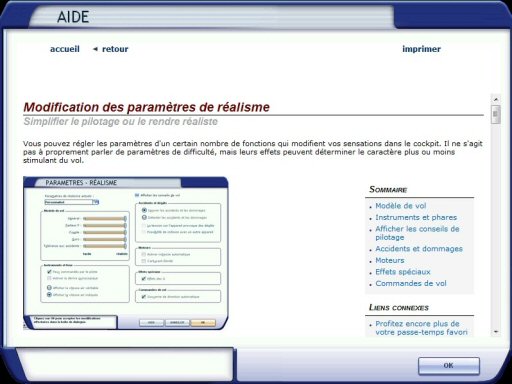Open the Modèle de vol section
Viewport: 512px width, 384px height.
pos(401,206)
